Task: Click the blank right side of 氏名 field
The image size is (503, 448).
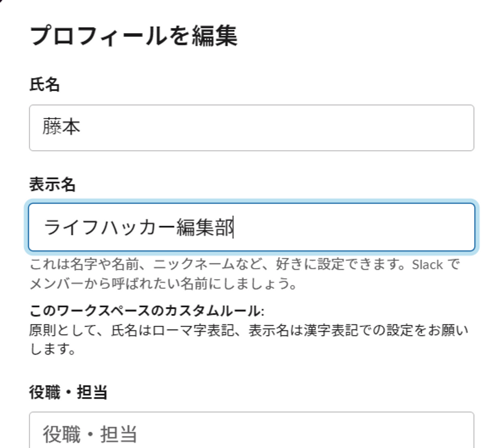Action: [354, 128]
